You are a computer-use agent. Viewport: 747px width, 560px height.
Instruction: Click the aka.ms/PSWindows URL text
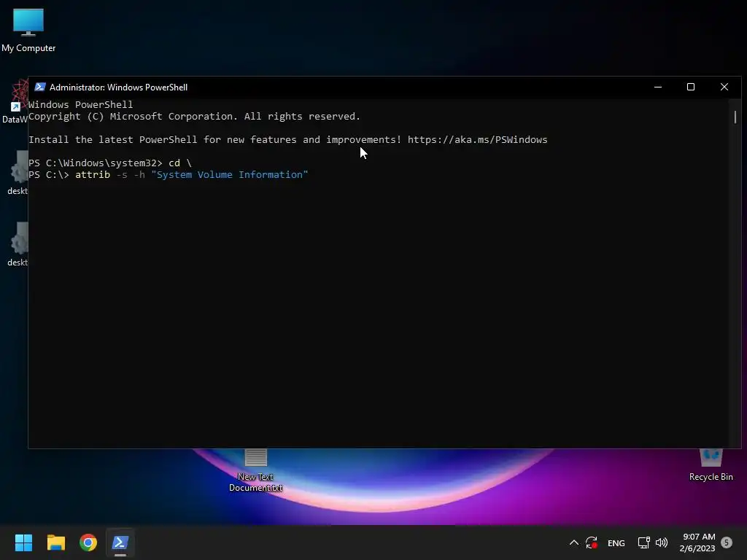tap(477, 139)
